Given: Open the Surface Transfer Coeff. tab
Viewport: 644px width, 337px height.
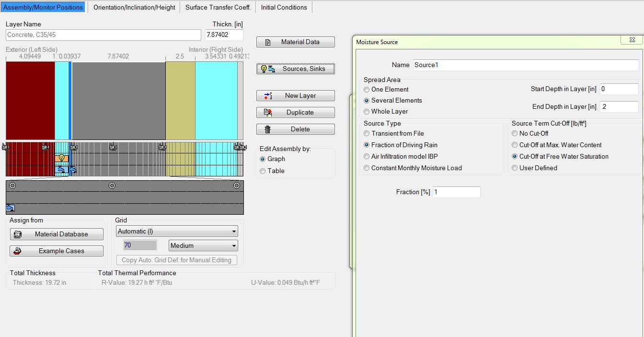Looking at the screenshot, I should point(218,7).
